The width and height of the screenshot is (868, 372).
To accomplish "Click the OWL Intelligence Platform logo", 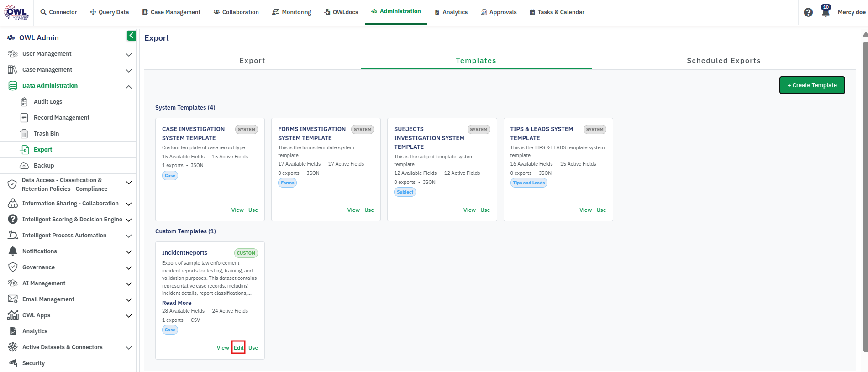I will tap(16, 12).
